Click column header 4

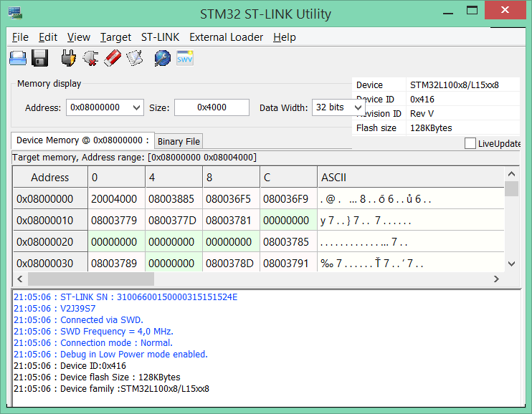[x=174, y=177]
